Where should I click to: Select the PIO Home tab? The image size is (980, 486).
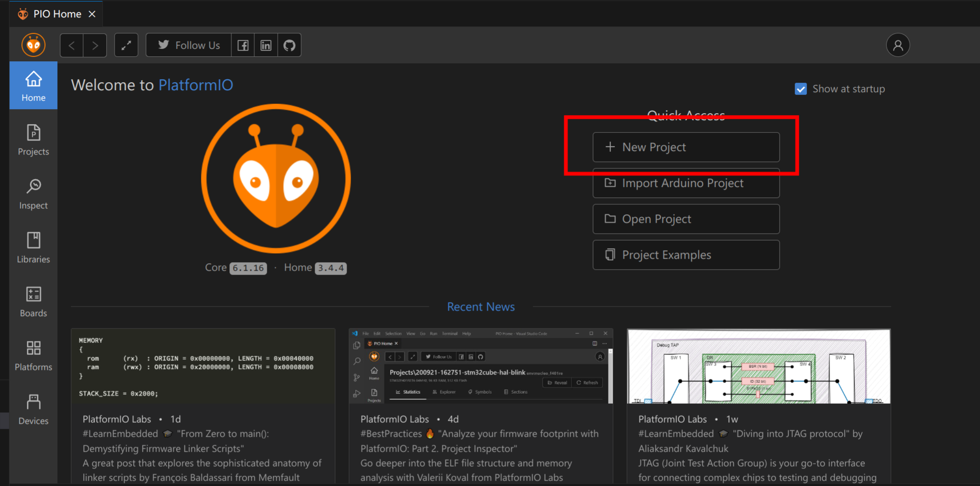tap(57, 14)
